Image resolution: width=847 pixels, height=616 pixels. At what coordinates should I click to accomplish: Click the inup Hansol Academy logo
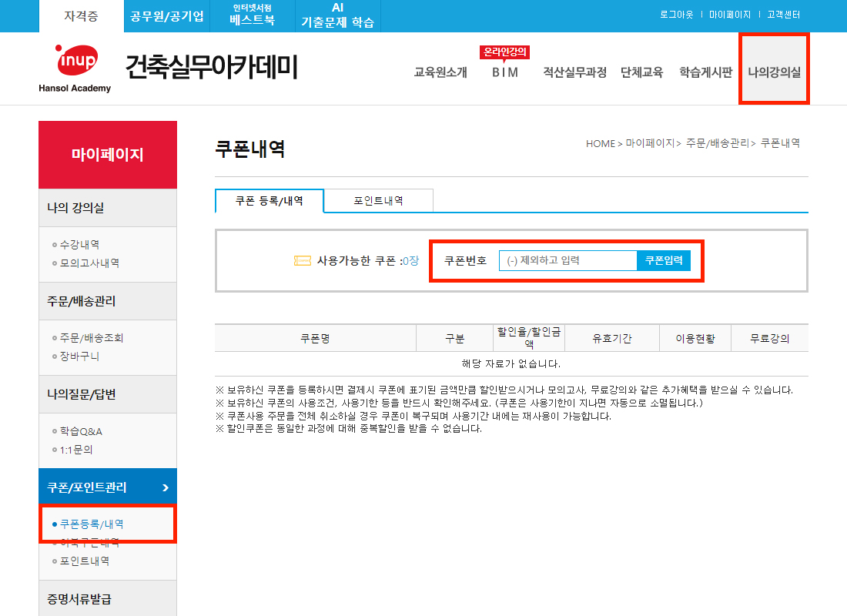(x=75, y=68)
